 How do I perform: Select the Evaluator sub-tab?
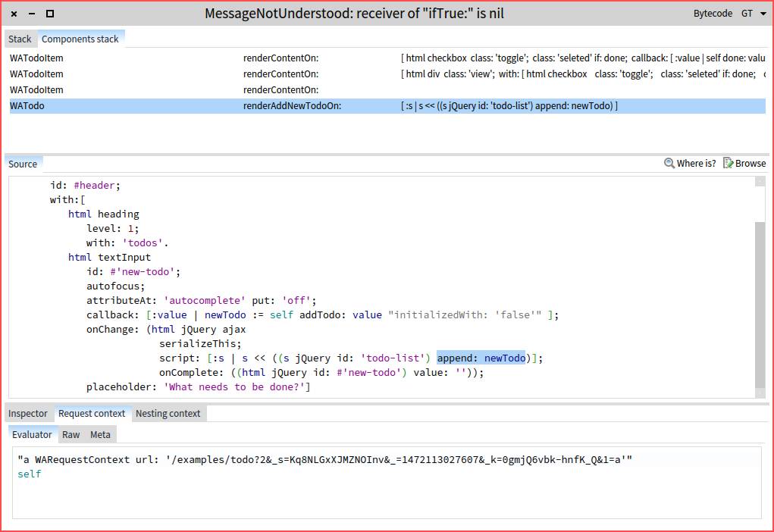[x=32, y=435]
